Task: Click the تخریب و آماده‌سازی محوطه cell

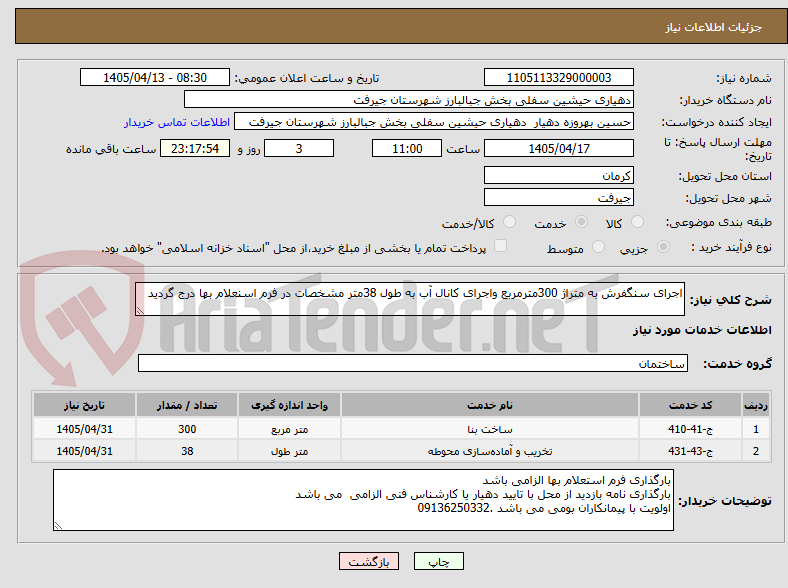Action: point(490,451)
